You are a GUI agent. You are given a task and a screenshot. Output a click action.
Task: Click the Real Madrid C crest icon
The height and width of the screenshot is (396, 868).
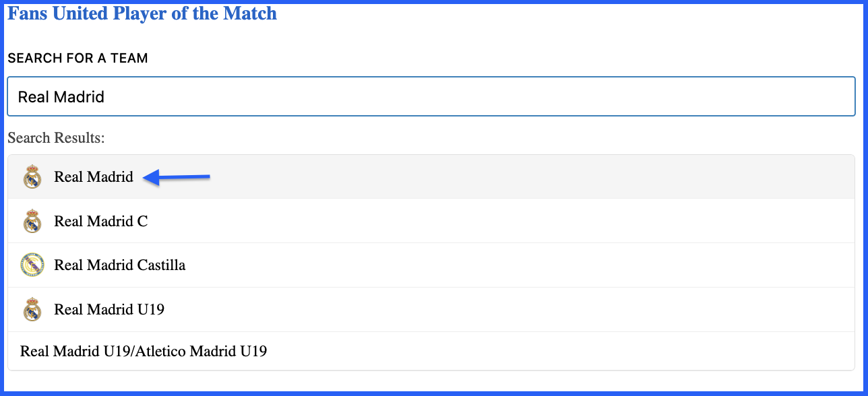click(x=32, y=222)
